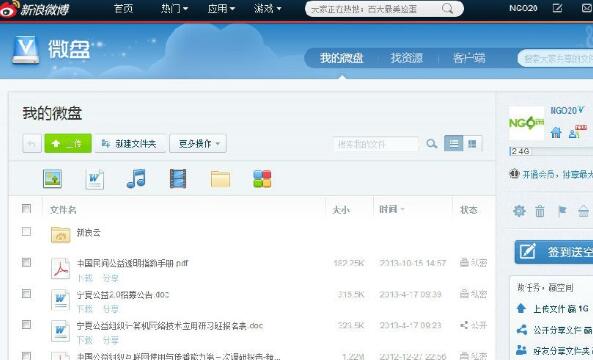Check the last visible file row checkbox
The image size is (593, 360).
(x=26, y=355)
